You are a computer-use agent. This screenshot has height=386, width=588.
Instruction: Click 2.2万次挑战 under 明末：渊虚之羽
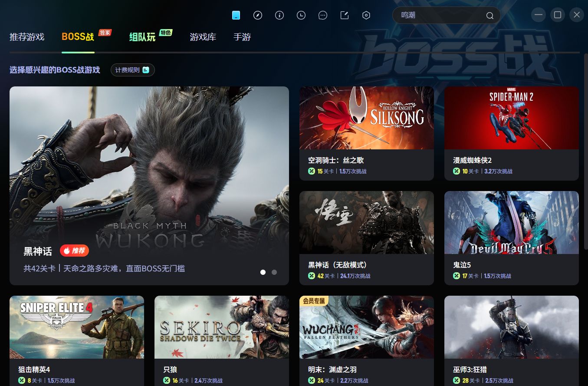tap(354, 380)
